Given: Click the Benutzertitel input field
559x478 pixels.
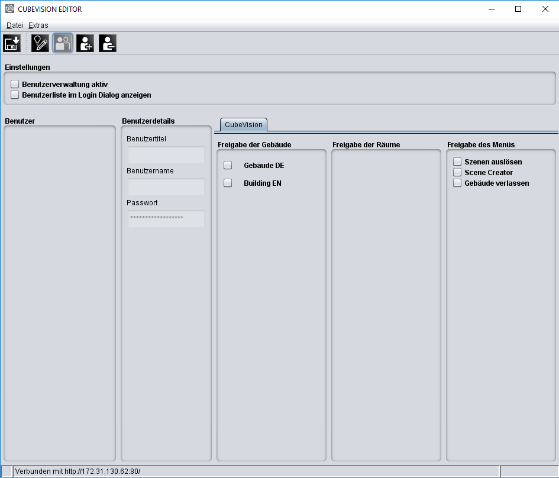Looking at the screenshot, I should 166,155.
